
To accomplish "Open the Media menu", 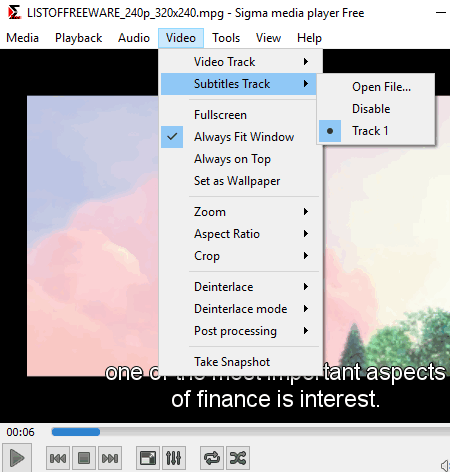I will point(22,38).
